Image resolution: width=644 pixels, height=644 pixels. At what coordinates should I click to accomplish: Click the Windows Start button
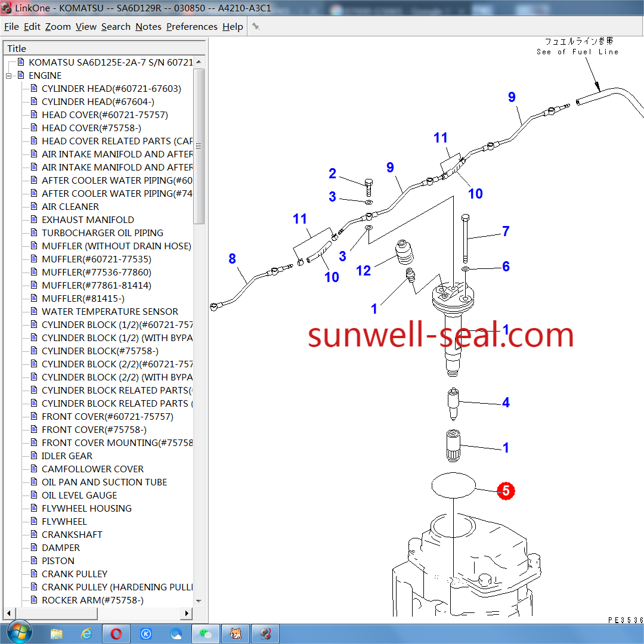(x=16, y=633)
